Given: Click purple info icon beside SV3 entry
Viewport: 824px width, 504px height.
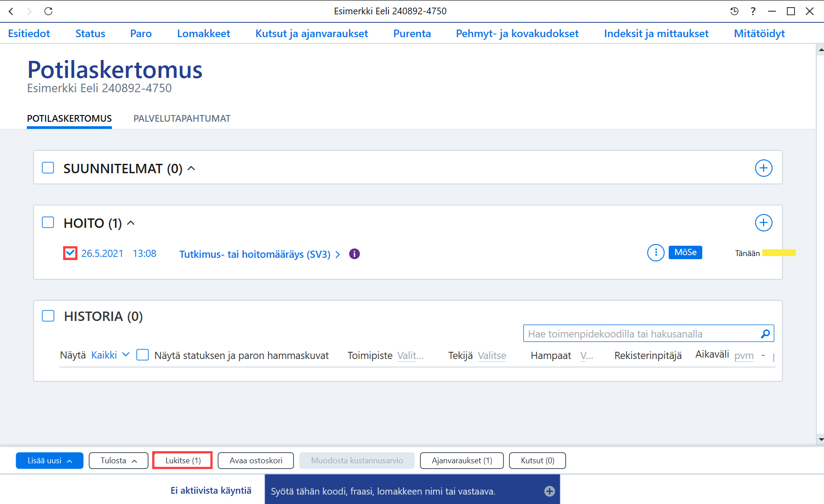Looking at the screenshot, I should [354, 254].
